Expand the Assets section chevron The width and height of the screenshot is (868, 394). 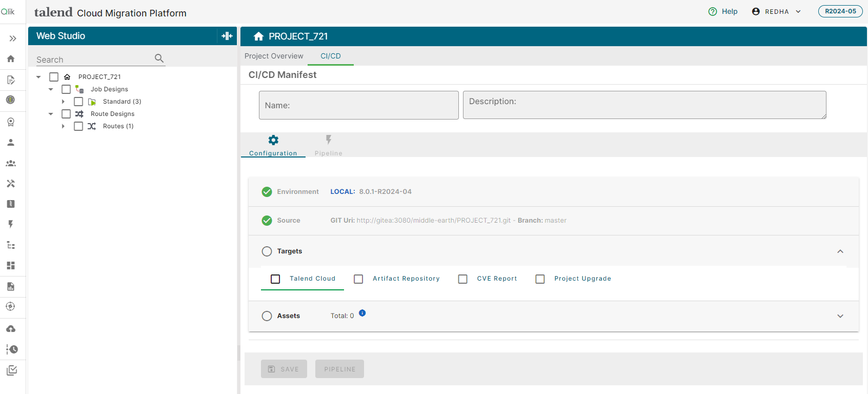[x=840, y=316]
